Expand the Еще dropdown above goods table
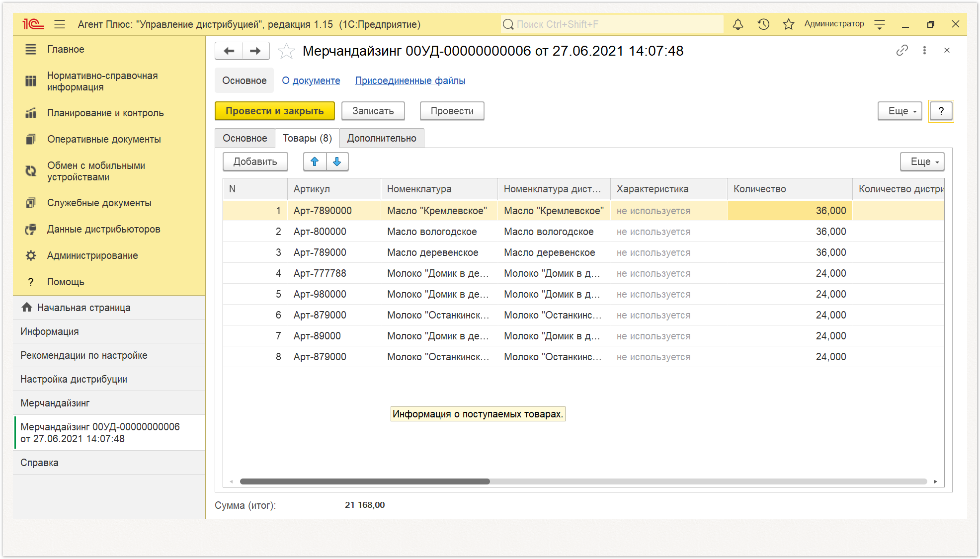 pos(922,161)
